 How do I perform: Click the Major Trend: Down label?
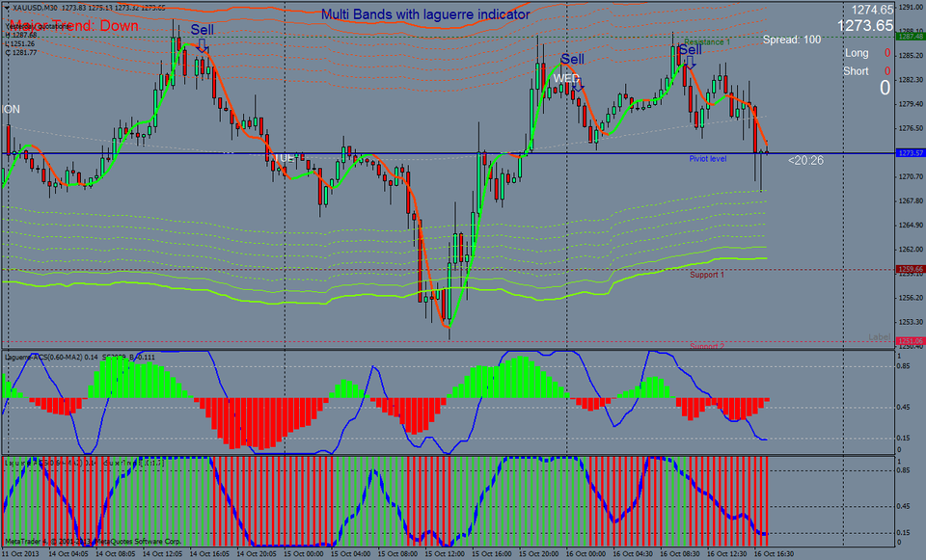74,26
